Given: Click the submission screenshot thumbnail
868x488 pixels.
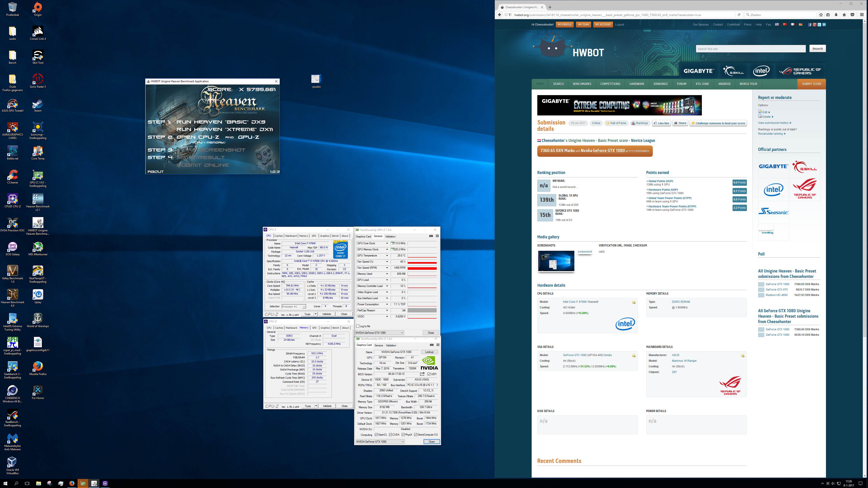Looking at the screenshot, I should pyautogui.click(x=556, y=261).
